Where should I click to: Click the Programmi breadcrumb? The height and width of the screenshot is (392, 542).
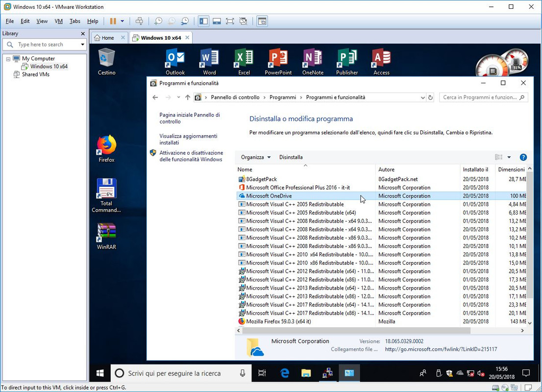tap(283, 98)
